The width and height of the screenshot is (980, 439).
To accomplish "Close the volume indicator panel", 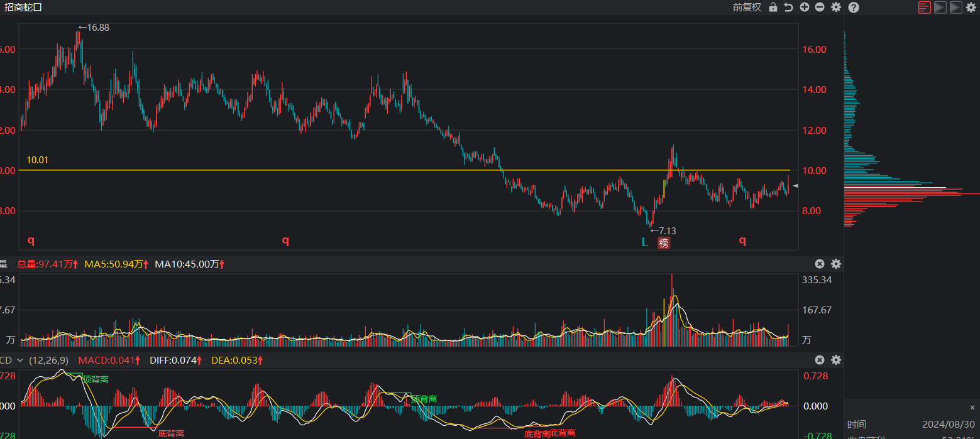I will (820, 264).
